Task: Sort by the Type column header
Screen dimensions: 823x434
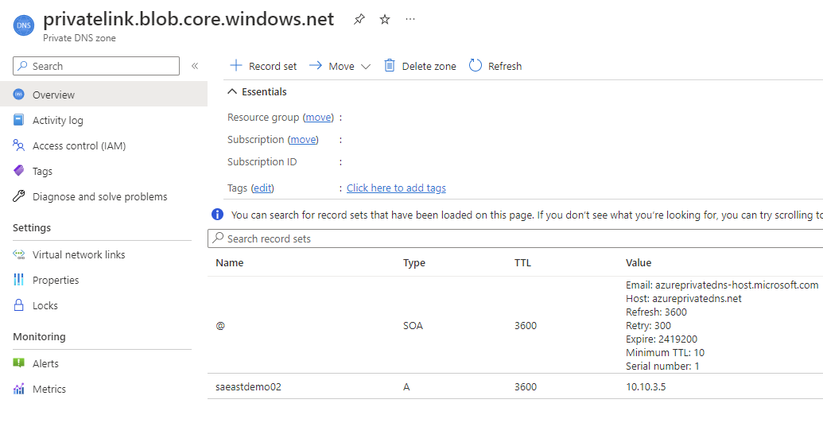Action: [414, 263]
